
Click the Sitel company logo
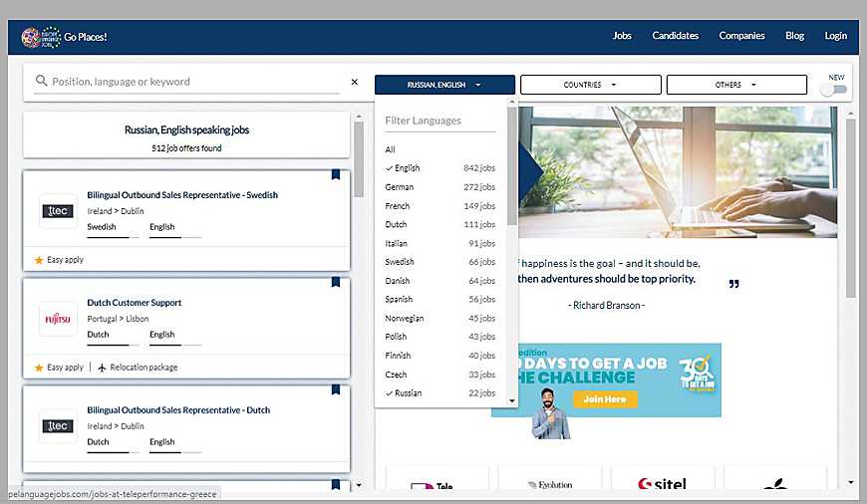(662, 485)
